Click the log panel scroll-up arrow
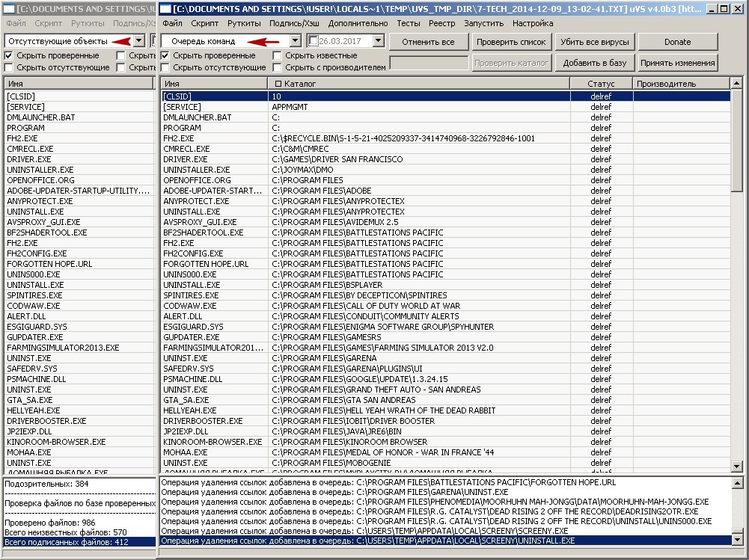This screenshot has height=560, width=749. (x=736, y=484)
